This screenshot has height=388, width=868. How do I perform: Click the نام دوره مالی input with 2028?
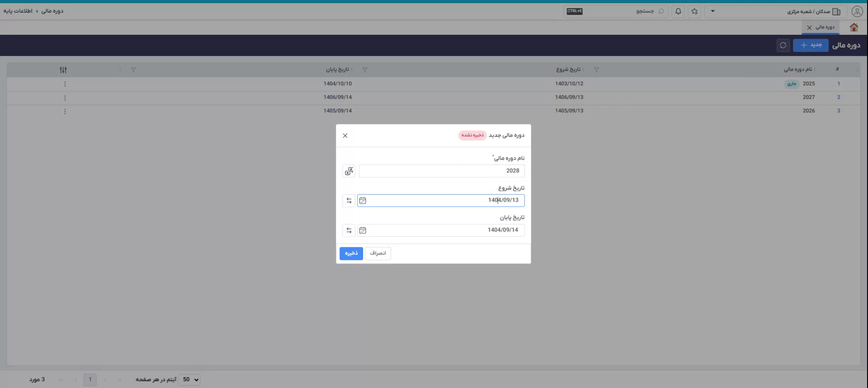442,171
